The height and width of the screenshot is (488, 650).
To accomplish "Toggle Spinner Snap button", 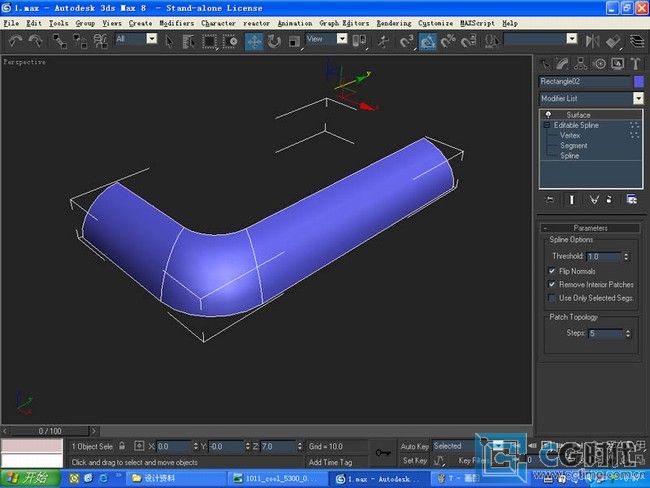I will click(x=468, y=41).
